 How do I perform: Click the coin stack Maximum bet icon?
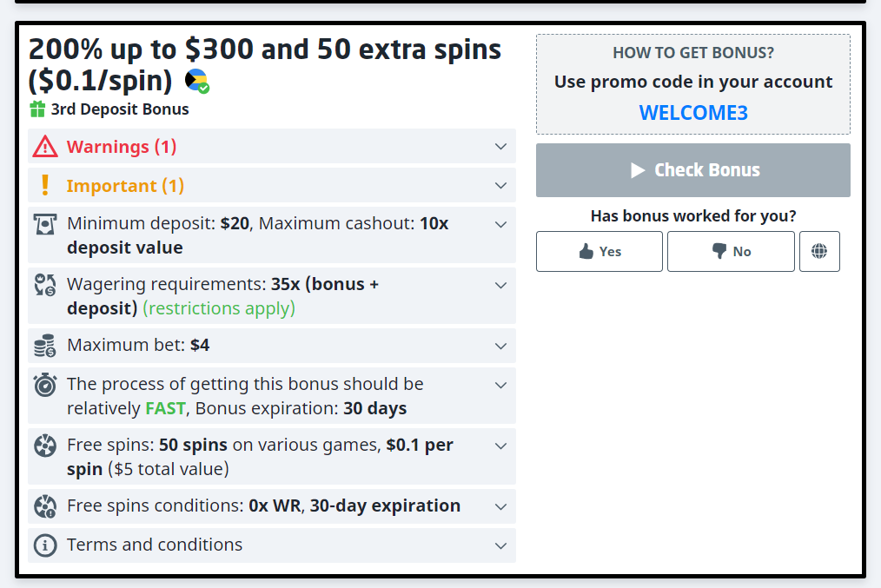pyautogui.click(x=45, y=346)
